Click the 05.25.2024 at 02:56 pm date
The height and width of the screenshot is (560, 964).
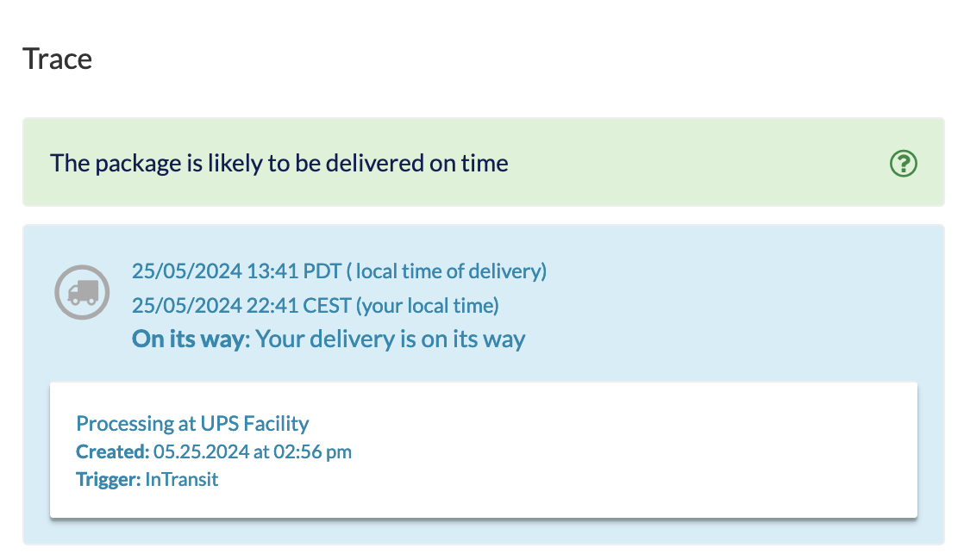pos(252,451)
